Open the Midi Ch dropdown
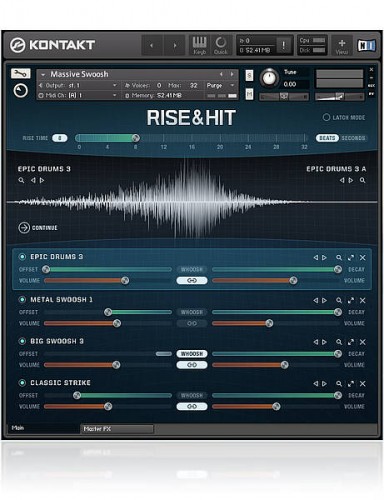The width and height of the screenshot is (384, 500). tap(78, 95)
